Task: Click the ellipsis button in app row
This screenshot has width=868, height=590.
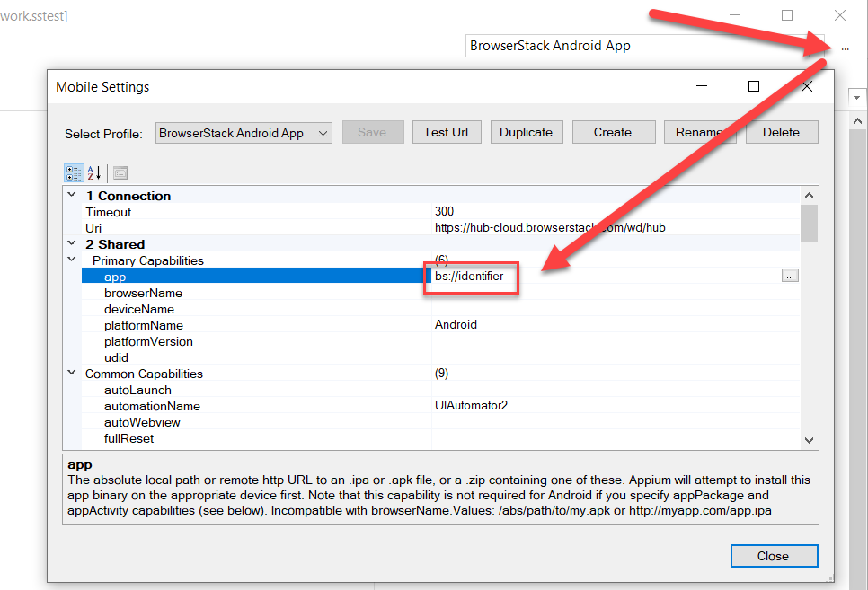Action: tap(790, 277)
